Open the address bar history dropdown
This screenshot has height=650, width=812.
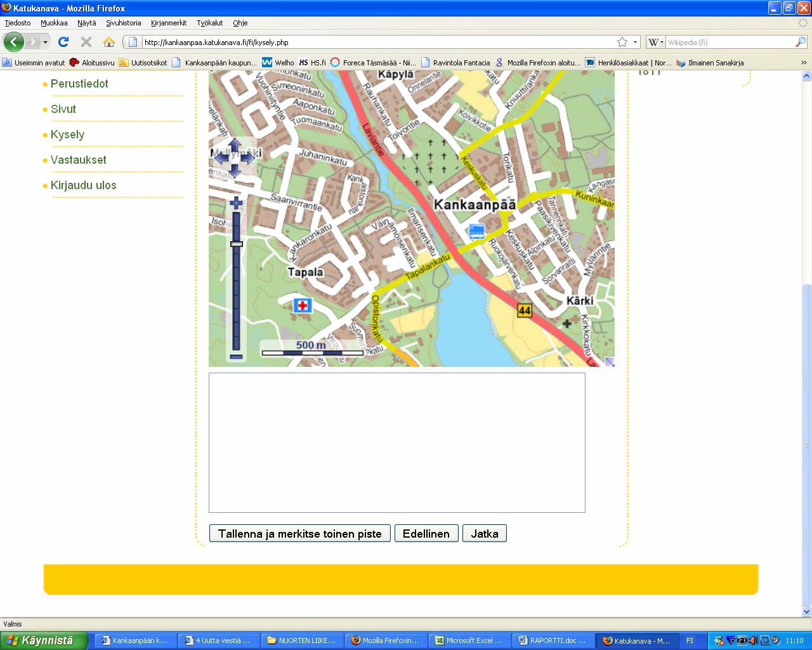pos(635,43)
